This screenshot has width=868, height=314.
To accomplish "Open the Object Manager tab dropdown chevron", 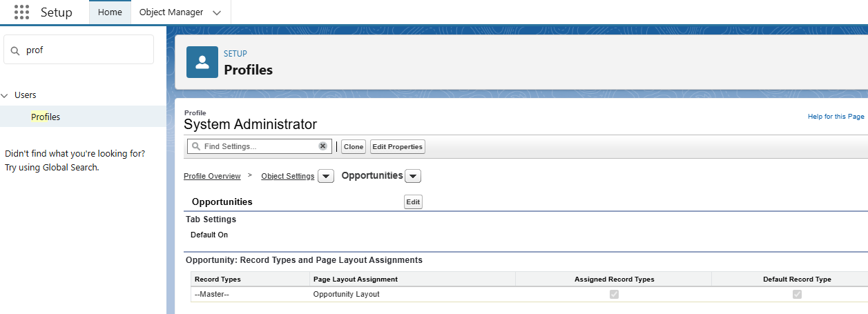I will 217,12.
